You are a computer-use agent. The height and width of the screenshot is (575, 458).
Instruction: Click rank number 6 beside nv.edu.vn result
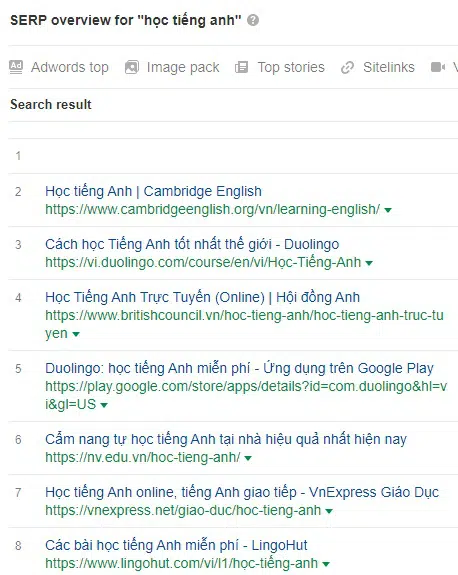(x=18, y=439)
